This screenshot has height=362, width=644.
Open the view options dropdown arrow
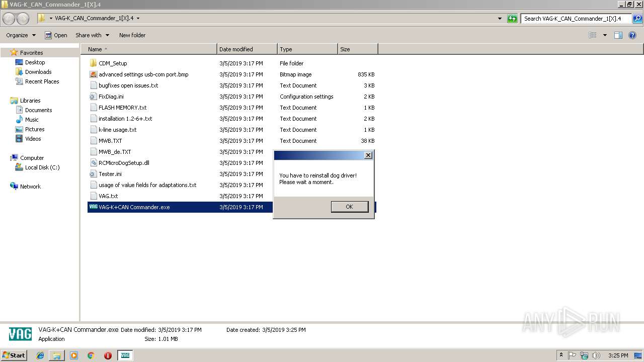[x=605, y=35]
